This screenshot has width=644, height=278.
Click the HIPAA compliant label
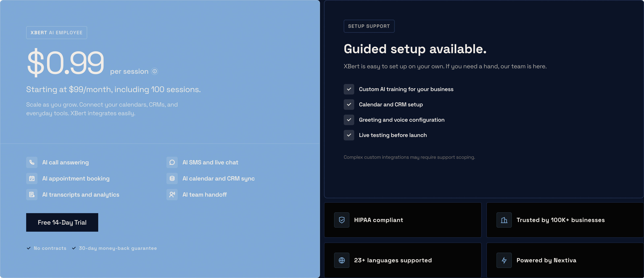pyautogui.click(x=379, y=220)
